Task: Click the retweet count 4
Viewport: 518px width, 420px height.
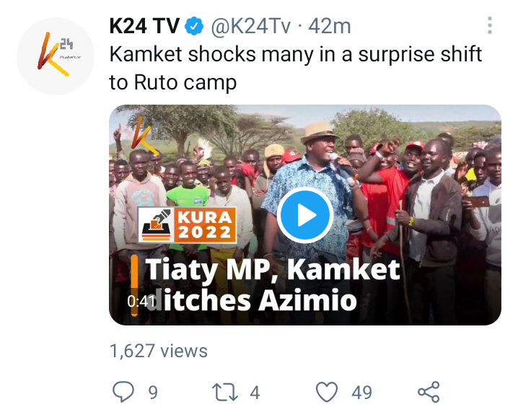Action: [255, 393]
